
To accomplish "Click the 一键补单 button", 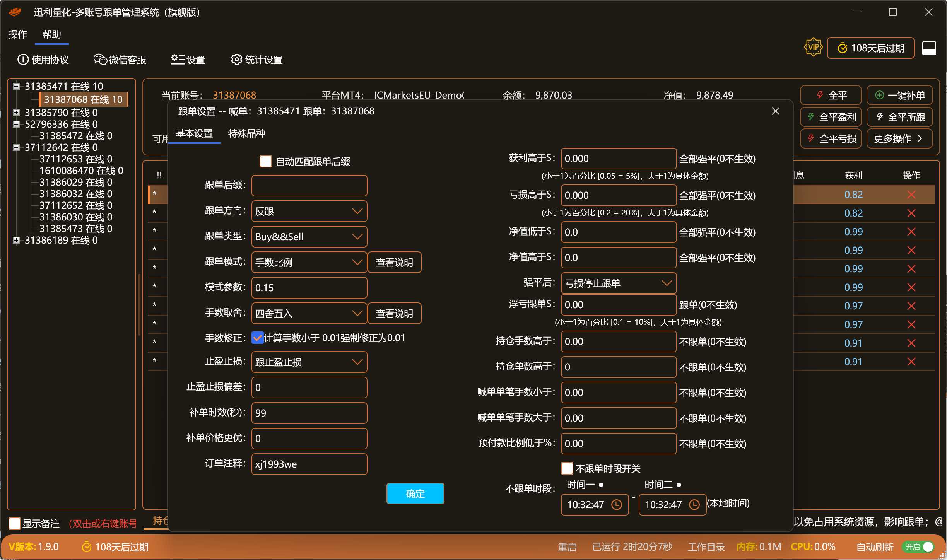I will [x=900, y=95].
